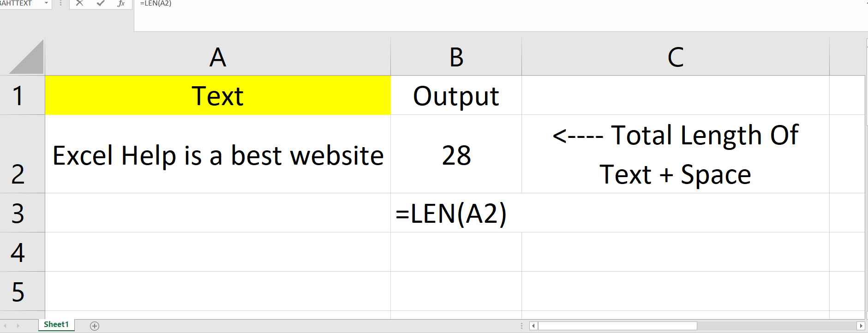The height and width of the screenshot is (333, 868).
Task: Select cell with Excel Help website text
Action: click(217, 155)
